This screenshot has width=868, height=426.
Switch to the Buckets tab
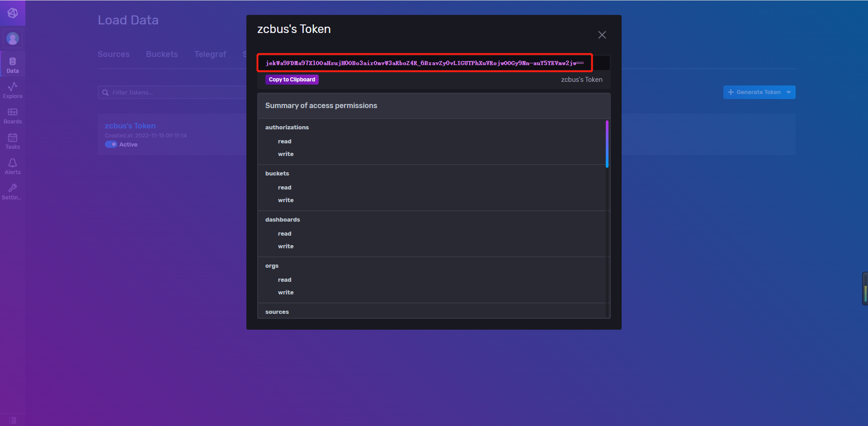[x=162, y=54]
